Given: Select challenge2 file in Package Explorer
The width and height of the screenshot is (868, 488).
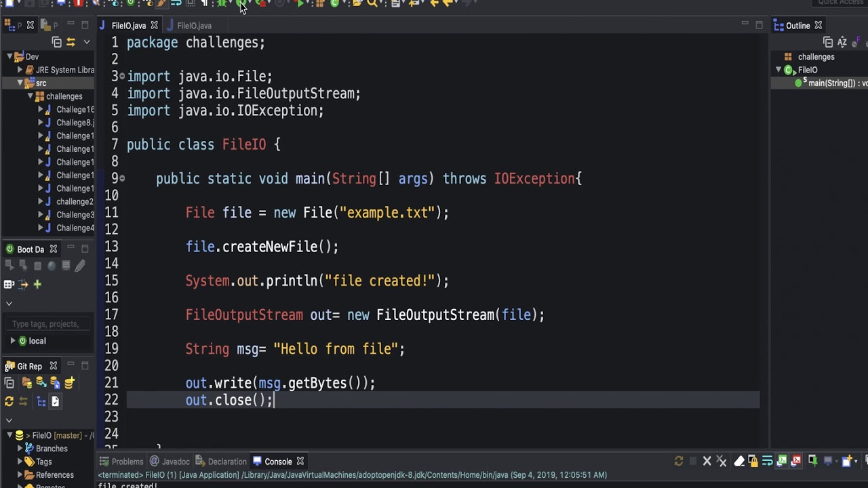Looking at the screenshot, I should point(75,201).
